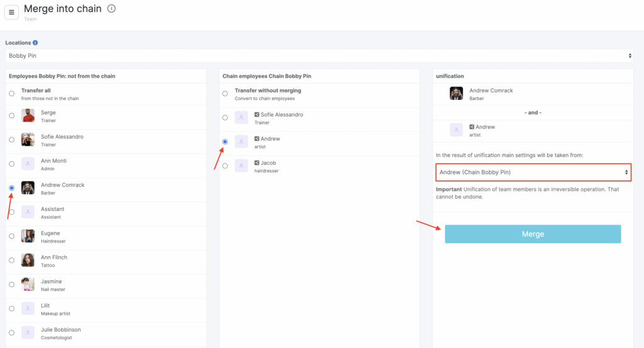Select the Transfer all radio button
The width and height of the screenshot is (644, 348).
click(x=11, y=94)
